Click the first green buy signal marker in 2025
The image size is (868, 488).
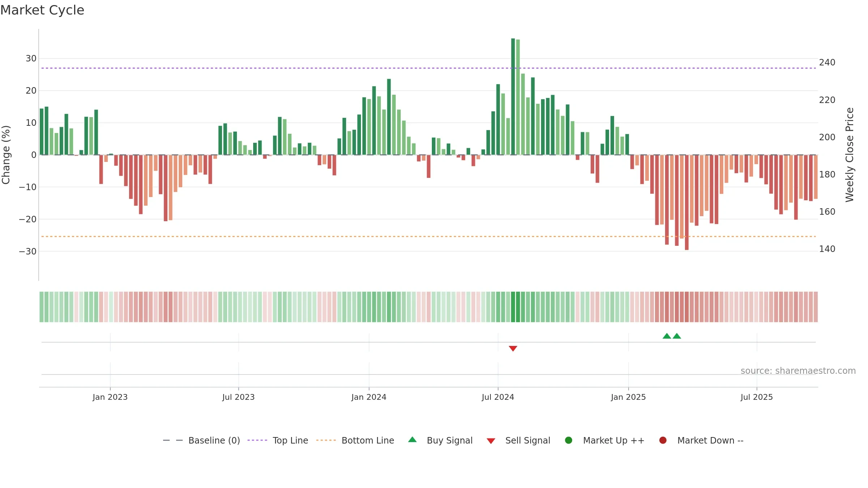pyautogui.click(x=667, y=336)
